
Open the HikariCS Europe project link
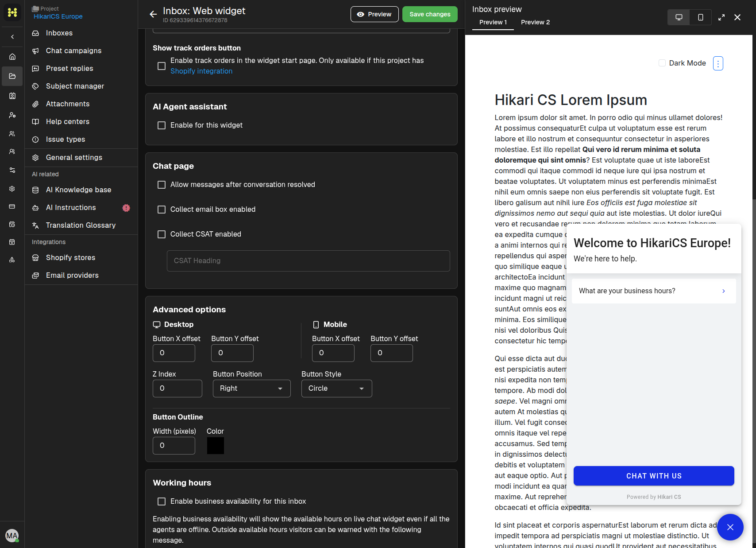(x=58, y=16)
